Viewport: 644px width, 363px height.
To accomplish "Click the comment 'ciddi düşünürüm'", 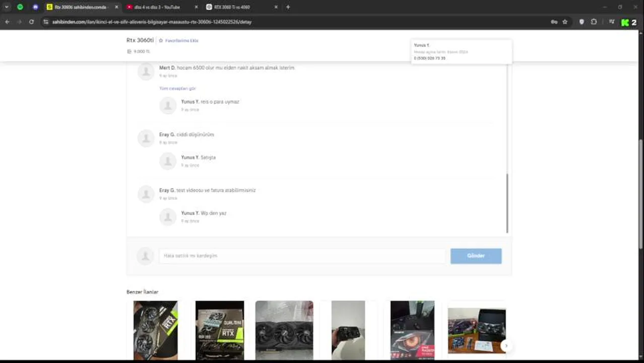I will [x=195, y=135].
